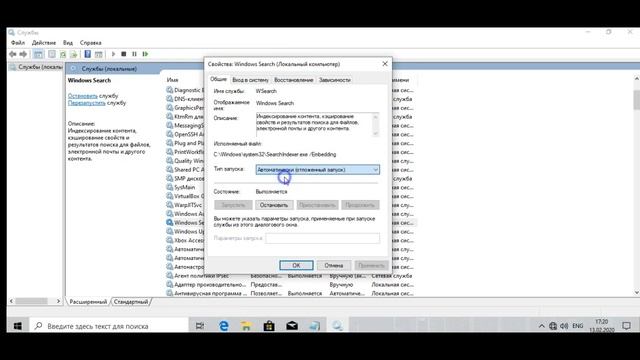Open the Тип запуска dropdown
640x360 pixels.
(x=318, y=169)
